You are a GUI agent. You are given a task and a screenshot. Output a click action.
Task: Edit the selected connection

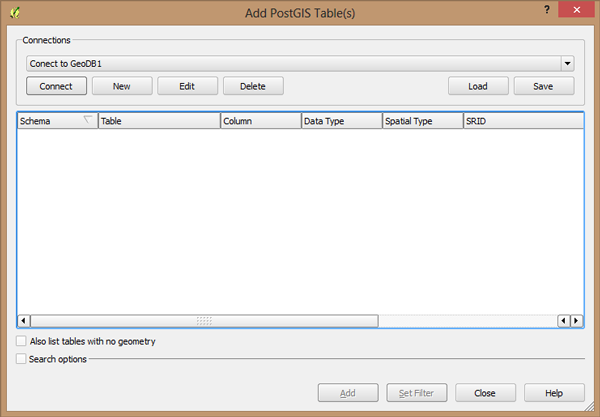pyautogui.click(x=187, y=86)
